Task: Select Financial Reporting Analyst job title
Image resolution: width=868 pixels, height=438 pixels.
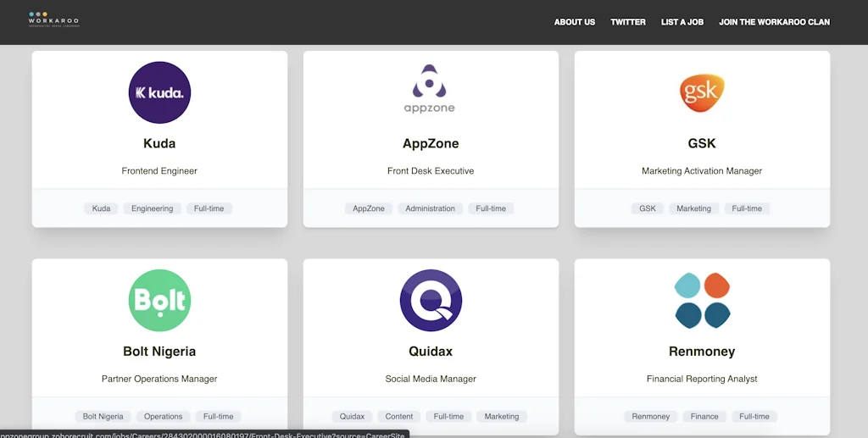Action: (x=702, y=379)
